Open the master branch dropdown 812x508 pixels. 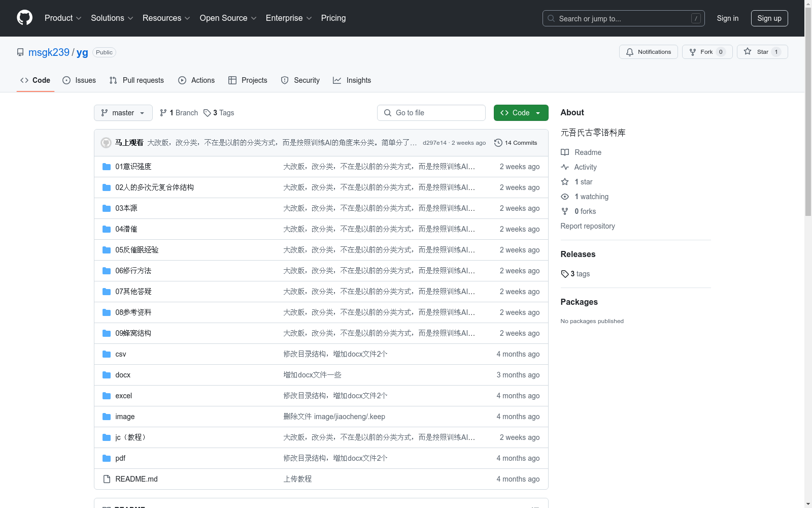point(123,113)
